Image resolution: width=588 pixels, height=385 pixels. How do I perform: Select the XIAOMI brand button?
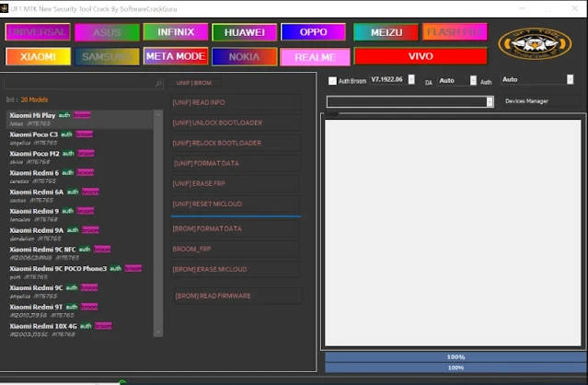coord(38,57)
